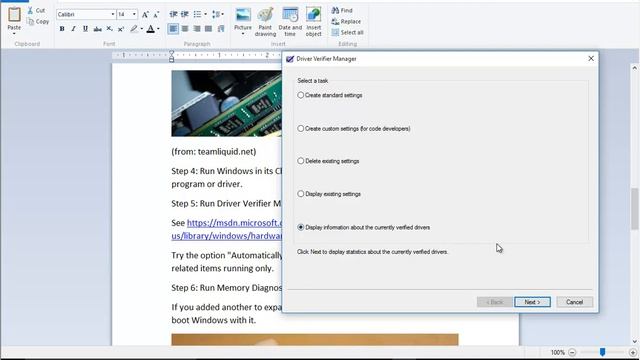Copy selection to clipboard
Image resolution: width=640 pixels, height=360 pixels.
click(38, 22)
